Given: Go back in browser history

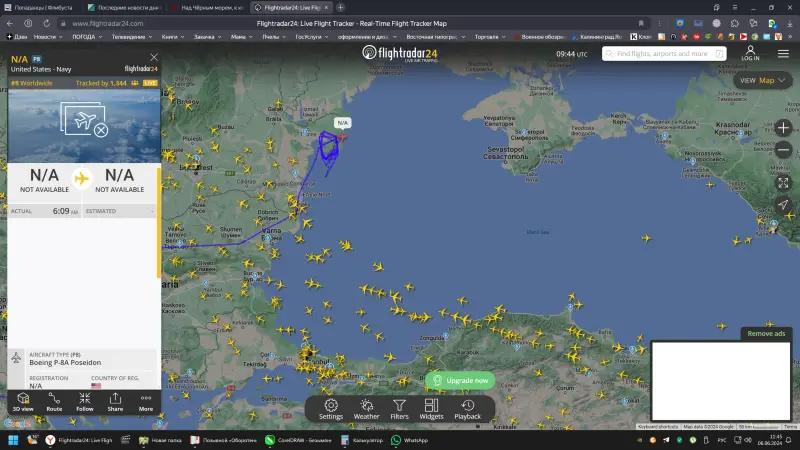Looking at the screenshot, I should 10,23.
